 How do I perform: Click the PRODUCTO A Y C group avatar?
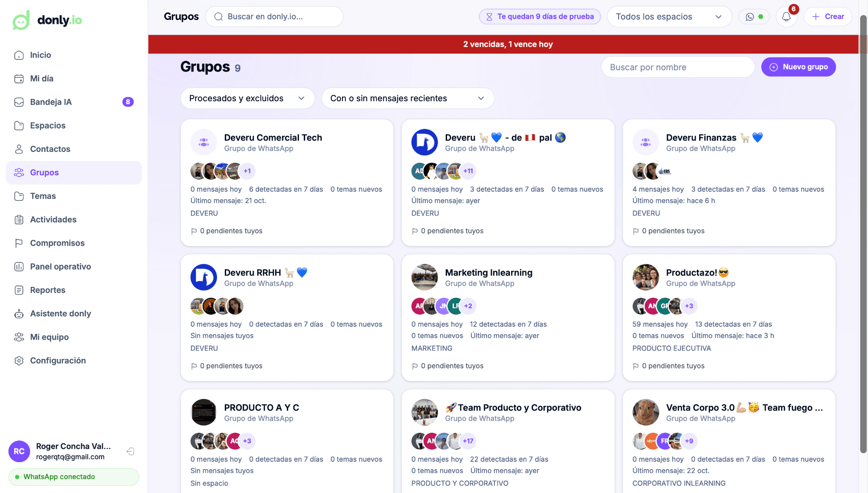tap(204, 412)
